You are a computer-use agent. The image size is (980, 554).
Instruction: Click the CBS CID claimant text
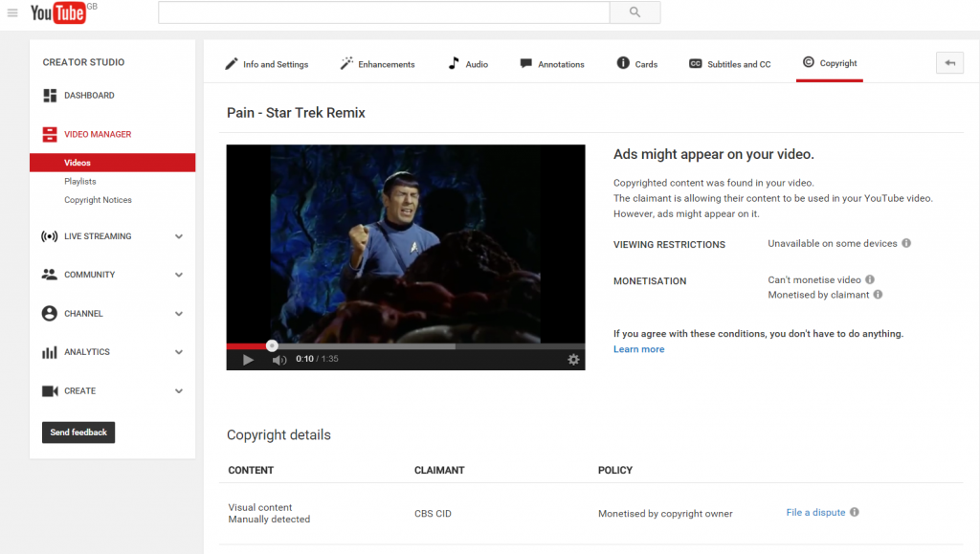tap(433, 514)
